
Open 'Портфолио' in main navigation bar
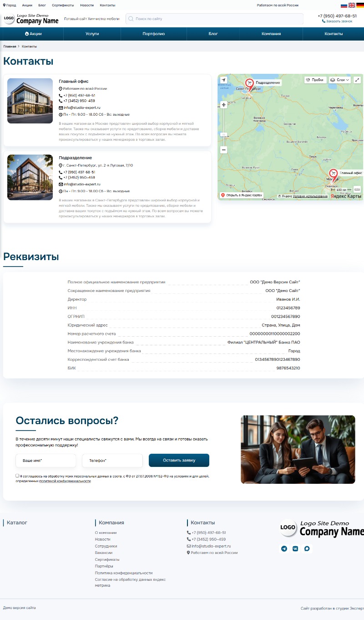coord(153,34)
